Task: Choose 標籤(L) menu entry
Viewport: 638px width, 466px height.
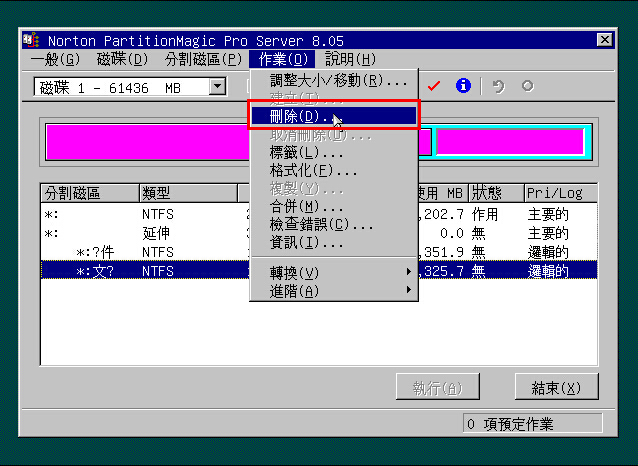Action: click(x=334, y=153)
